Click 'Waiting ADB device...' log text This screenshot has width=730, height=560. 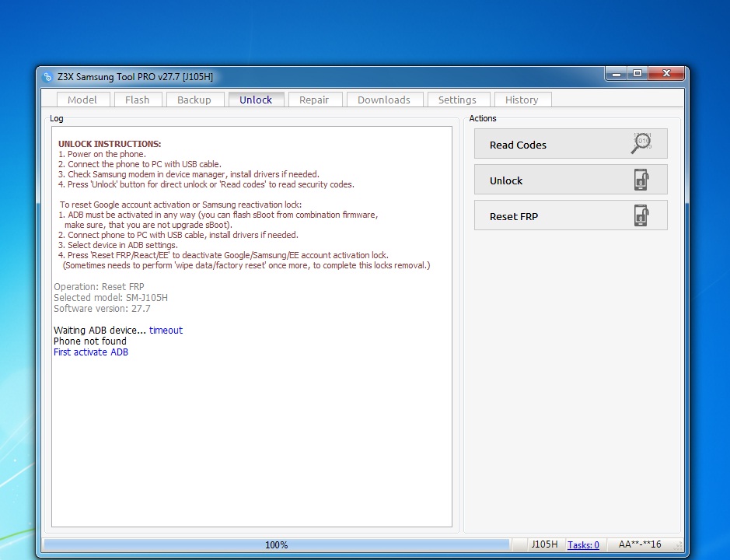pos(100,331)
